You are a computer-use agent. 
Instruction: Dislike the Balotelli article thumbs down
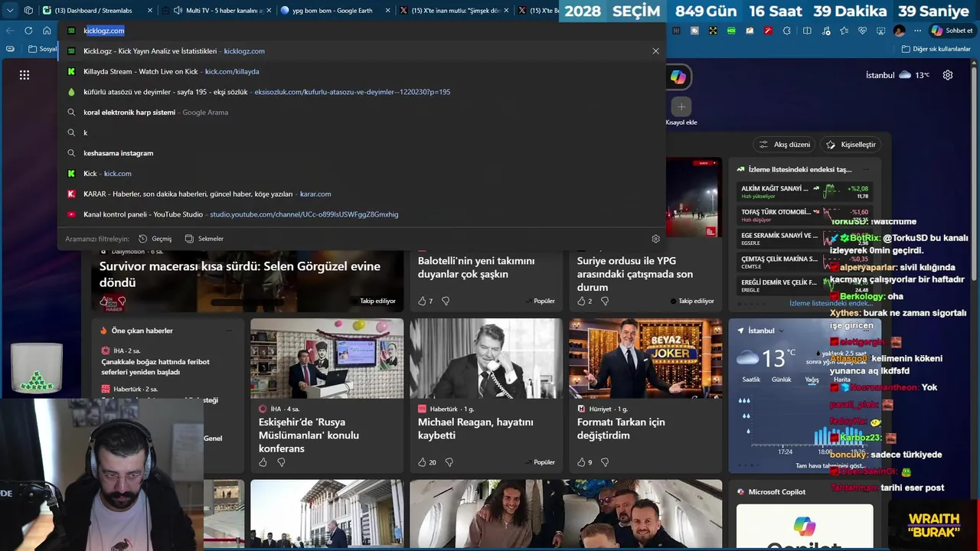click(x=446, y=301)
